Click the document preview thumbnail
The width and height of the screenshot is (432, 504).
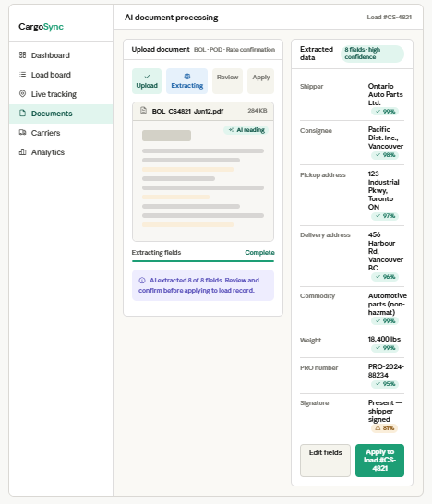coord(203,181)
